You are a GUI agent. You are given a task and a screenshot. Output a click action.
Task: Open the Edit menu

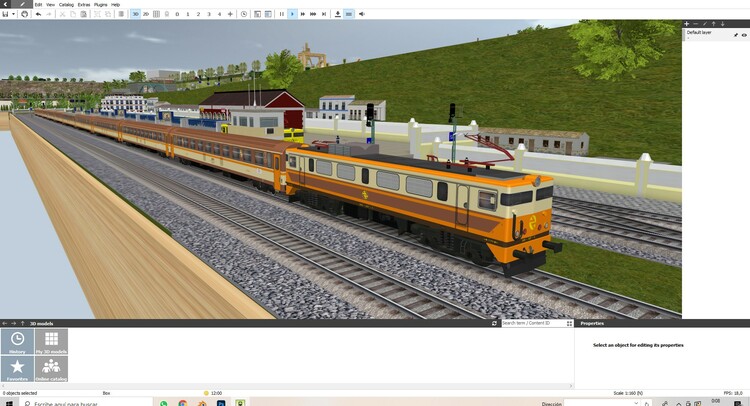point(38,5)
